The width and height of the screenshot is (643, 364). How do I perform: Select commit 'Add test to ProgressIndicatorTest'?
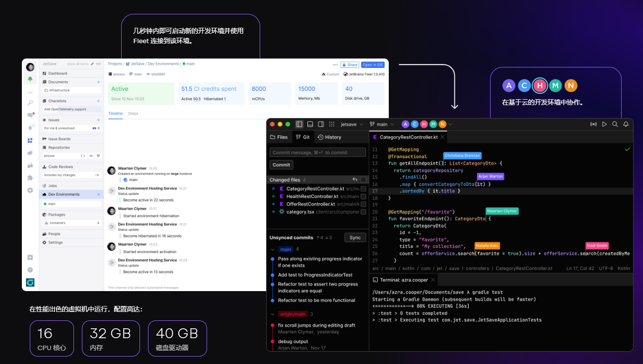tap(315, 275)
